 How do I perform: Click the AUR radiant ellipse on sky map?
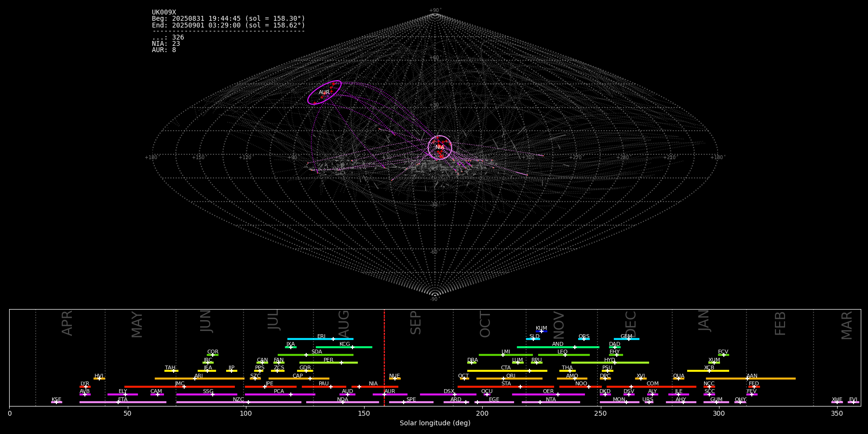point(325,92)
